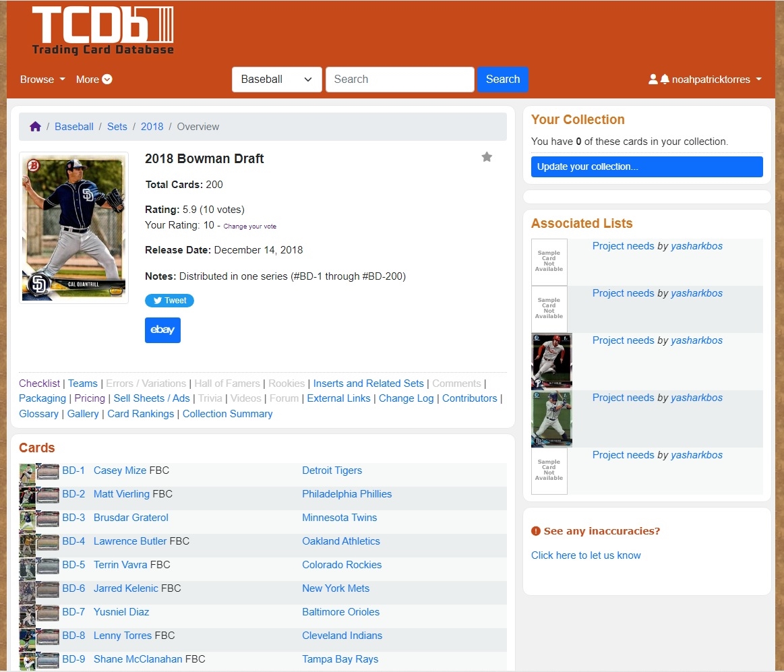Open Shane McClanahan player link
The image size is (784, 672).
click(x=138, y=659)
